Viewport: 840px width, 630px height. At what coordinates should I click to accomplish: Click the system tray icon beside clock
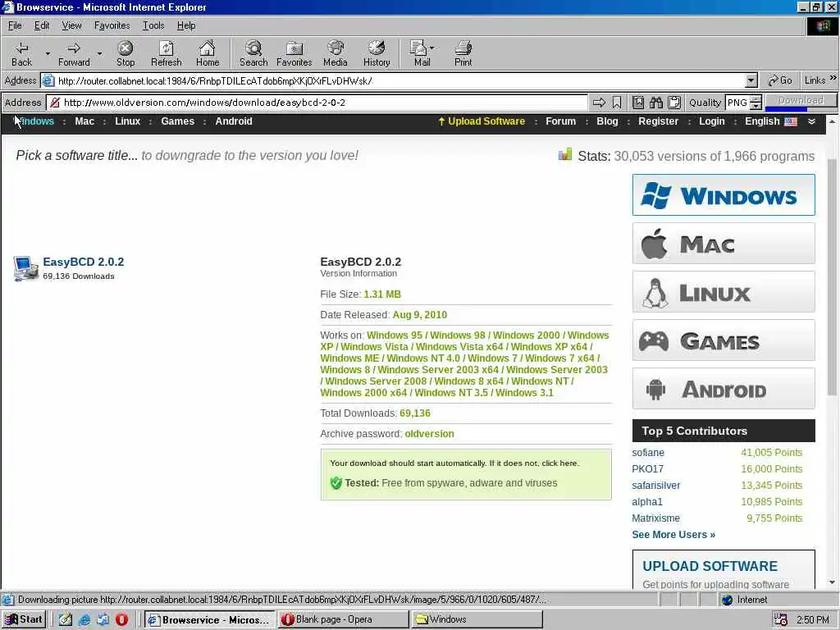pyautogui.click(x=781, y=619)
